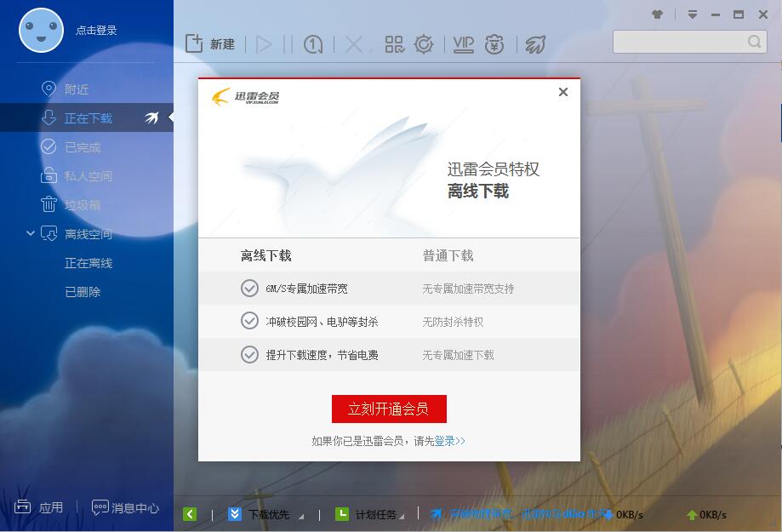The height and width of the screenshot is (532, 782).
Task: Click the check icon beside 6M/S专属加速带宽
Action: (x=249, y=289)
